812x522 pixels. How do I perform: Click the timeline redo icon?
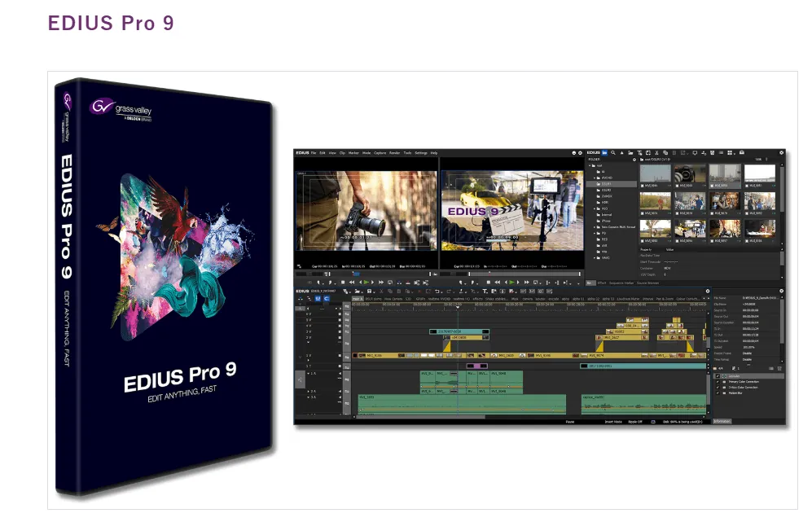(449, 291)
